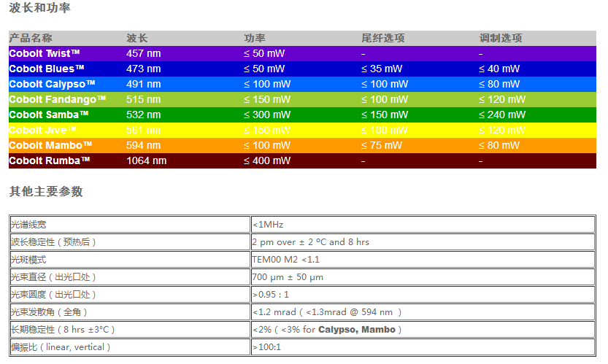Click the Cobolt Samba™ product name
This screenshot has height=364, width=608.
(49, 115)
